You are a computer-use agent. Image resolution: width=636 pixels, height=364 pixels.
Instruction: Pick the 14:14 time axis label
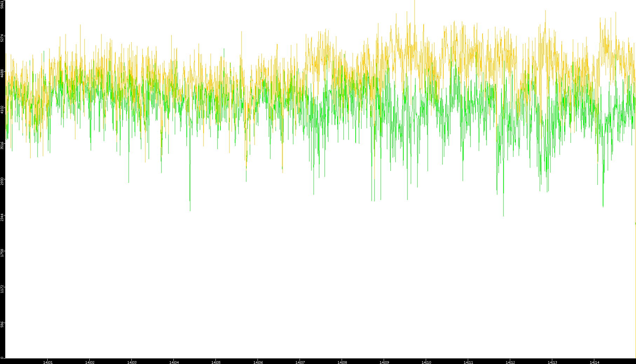tap(594, 362)
